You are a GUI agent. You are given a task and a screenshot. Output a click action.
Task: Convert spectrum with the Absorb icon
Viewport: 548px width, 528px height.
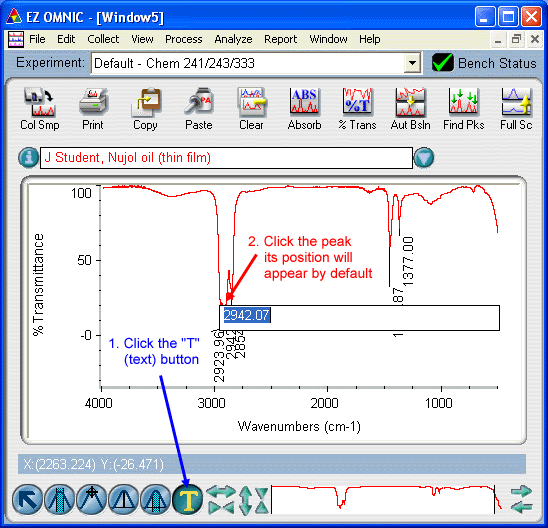(x=304, y=101)
